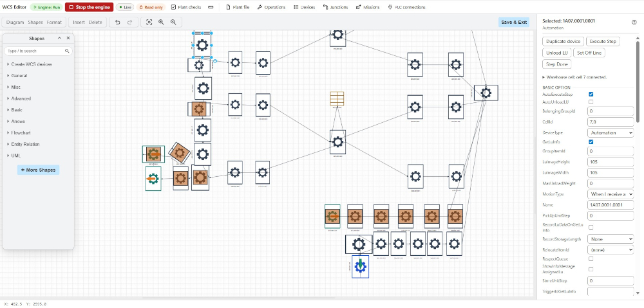
Task: Select the teal gear device with left arrow
Action: [x=153, y=178]
